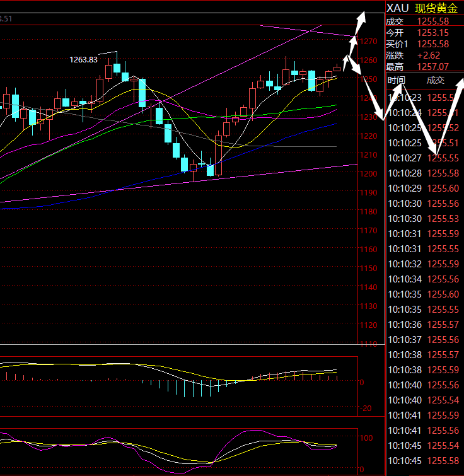Screen dimensions: 464x476
Task: Click the 1150 price axis label
Action: (368, 269)
